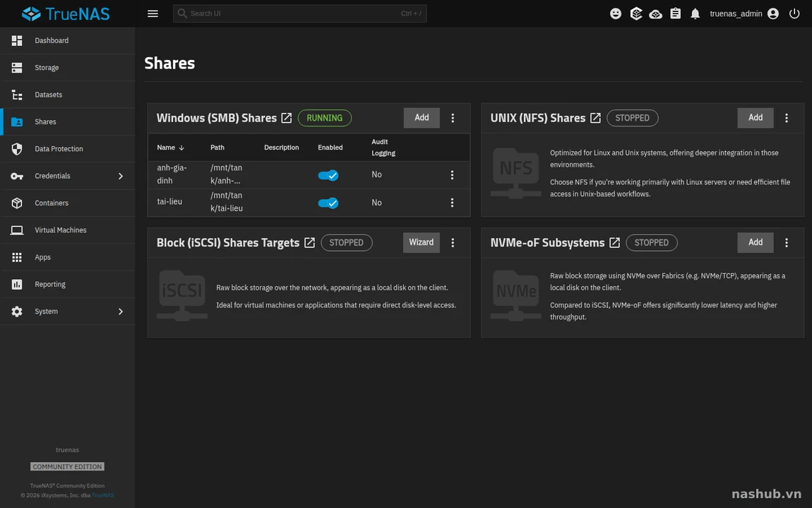812x508 pixels.
Task: Open the TrueNAS Connect cloud icon in the top bar
Action: [x=656, y=14]
